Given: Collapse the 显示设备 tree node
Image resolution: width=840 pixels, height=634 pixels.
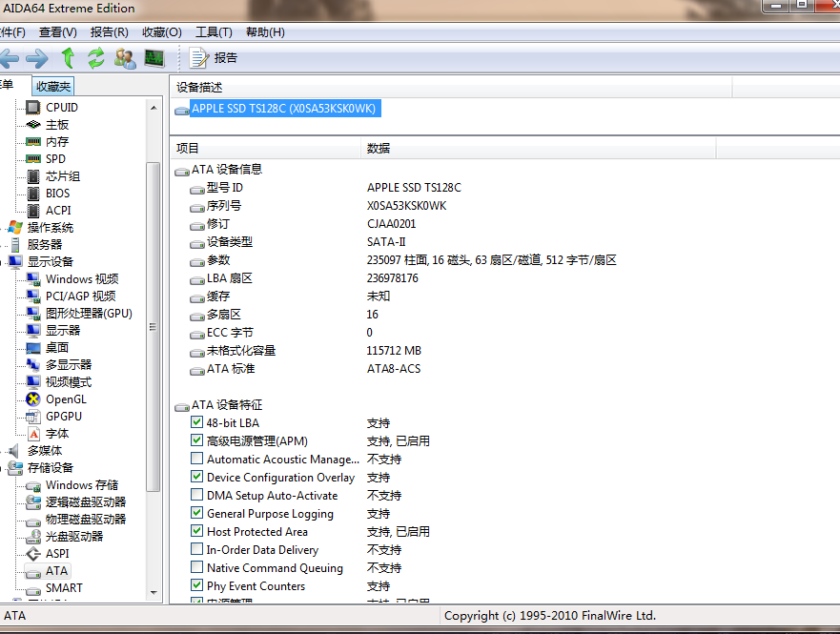Looking at the screenshot, I should 3,262.
